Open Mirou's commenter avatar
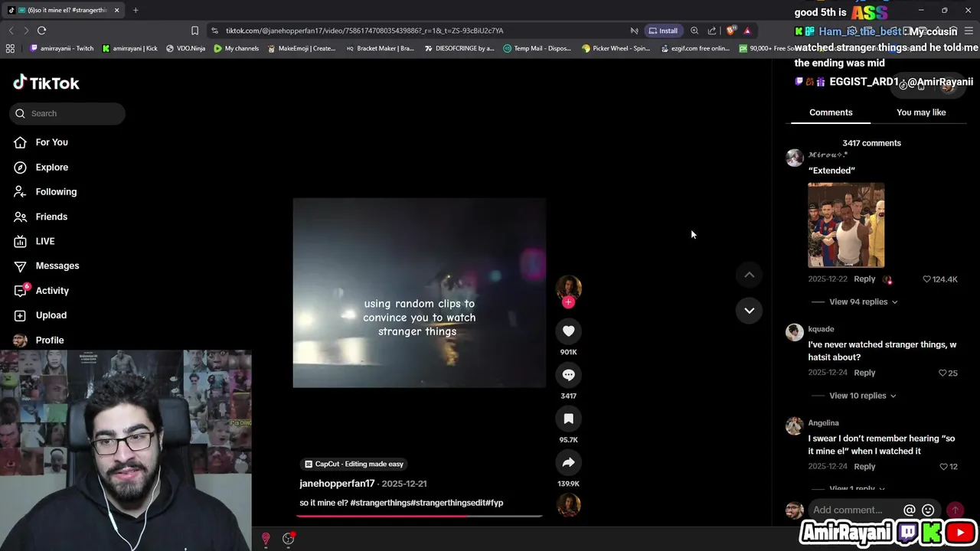Screen dimensions: 980x551 [x=795, y=158]
